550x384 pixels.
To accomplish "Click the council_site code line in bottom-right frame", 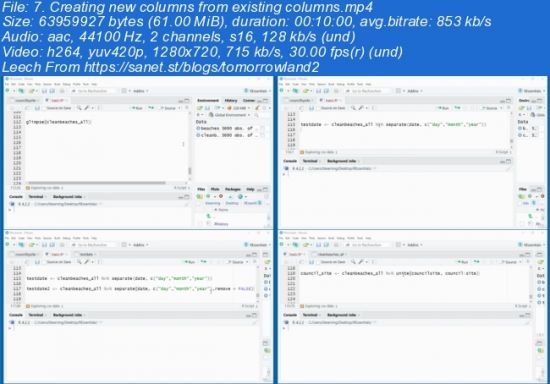I will (x=390, y=273).
